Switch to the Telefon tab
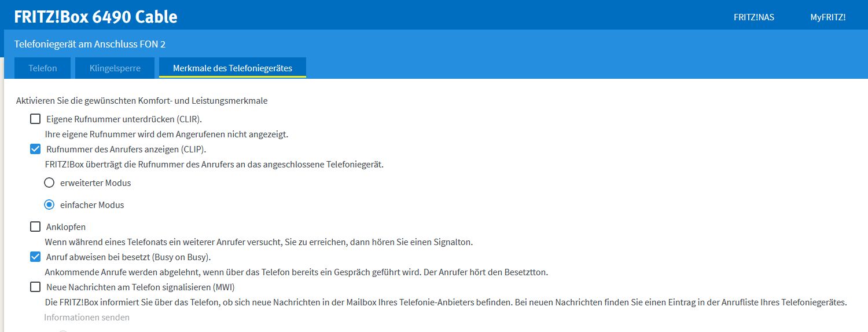The width and height of the screenshot is (868, 332). coord(43,68)
